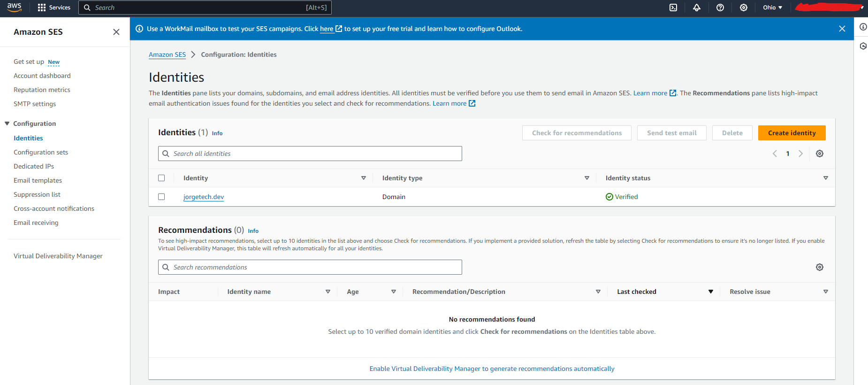Sort by Age column arrow
Screen dimensions: 868x385
tap(394, 292)
